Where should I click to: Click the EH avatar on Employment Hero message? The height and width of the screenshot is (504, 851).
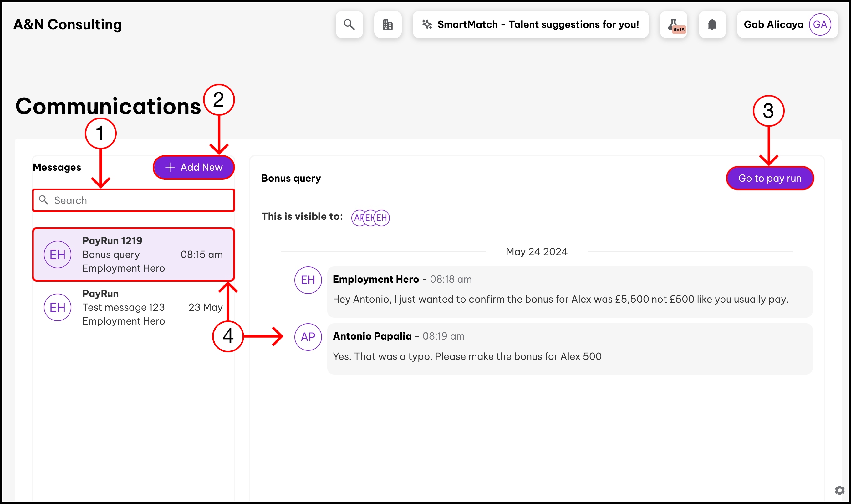click(308, 280)
